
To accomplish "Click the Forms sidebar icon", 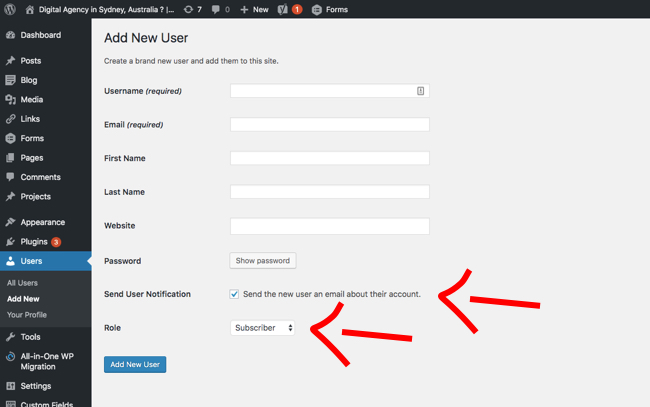I will (11, 138).
